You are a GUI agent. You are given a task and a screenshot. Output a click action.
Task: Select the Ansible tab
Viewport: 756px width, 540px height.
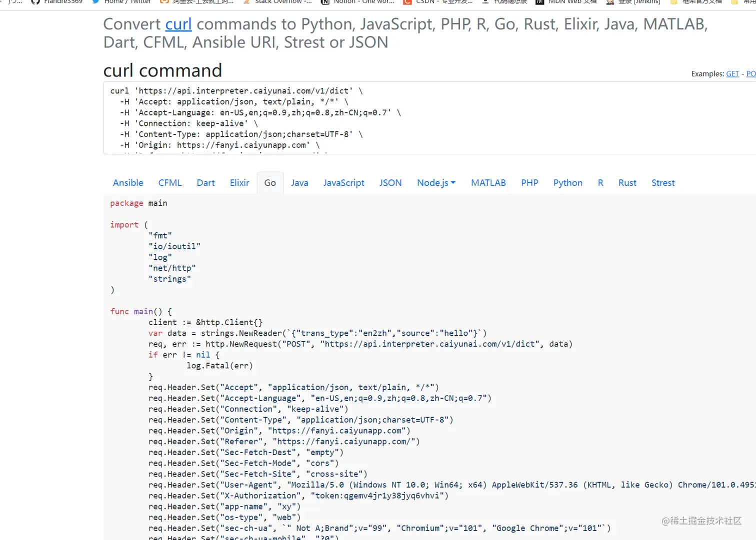point(128,183)
